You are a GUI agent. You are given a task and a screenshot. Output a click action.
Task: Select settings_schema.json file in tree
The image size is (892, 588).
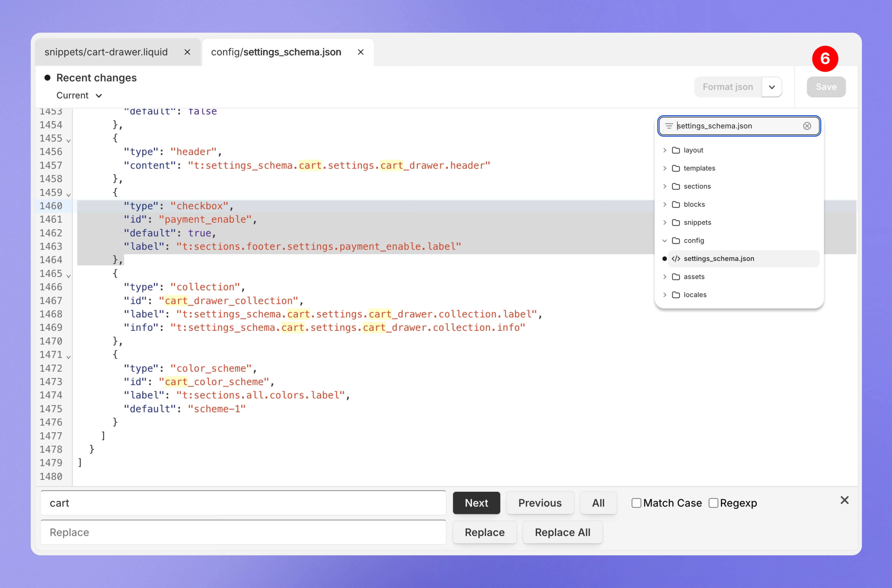719,259
